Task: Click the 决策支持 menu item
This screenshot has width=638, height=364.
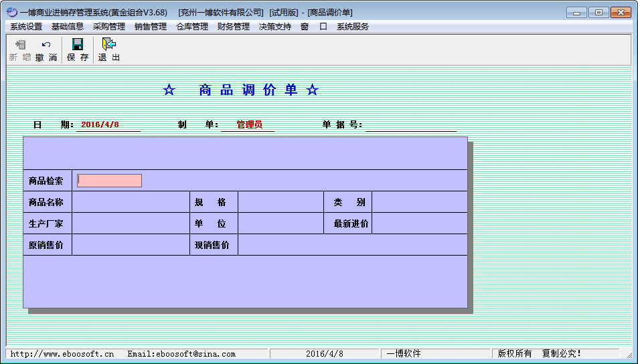Action: tap(275, 27)
